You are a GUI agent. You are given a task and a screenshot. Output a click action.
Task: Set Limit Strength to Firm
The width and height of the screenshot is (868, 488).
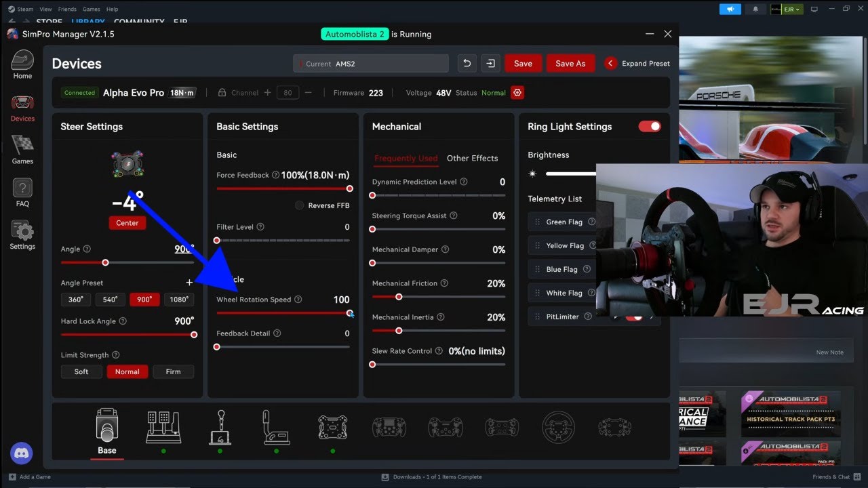(173, 371)
